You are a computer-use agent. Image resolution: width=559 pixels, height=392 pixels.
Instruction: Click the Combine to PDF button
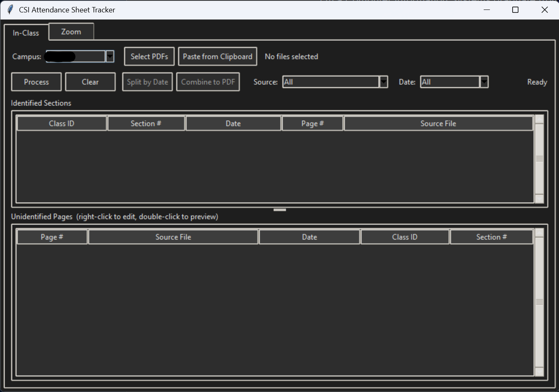pos(208,82)
